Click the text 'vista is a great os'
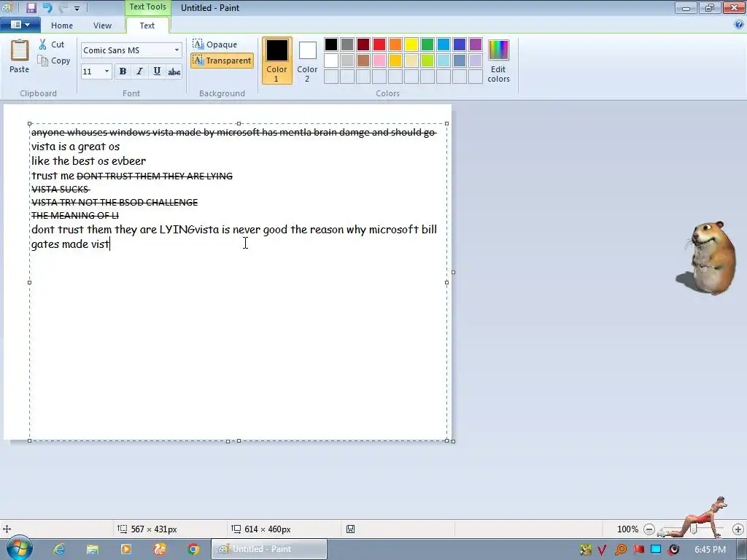Image resolution: width=747 pixels, height=560 pixels. point(75,147)
